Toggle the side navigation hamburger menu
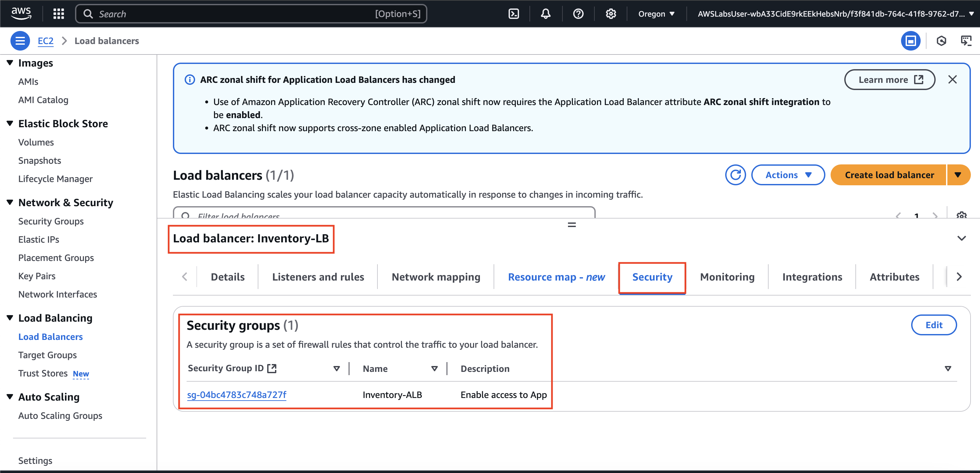Screen dimensions: 980x473 [x=20, y=41]
